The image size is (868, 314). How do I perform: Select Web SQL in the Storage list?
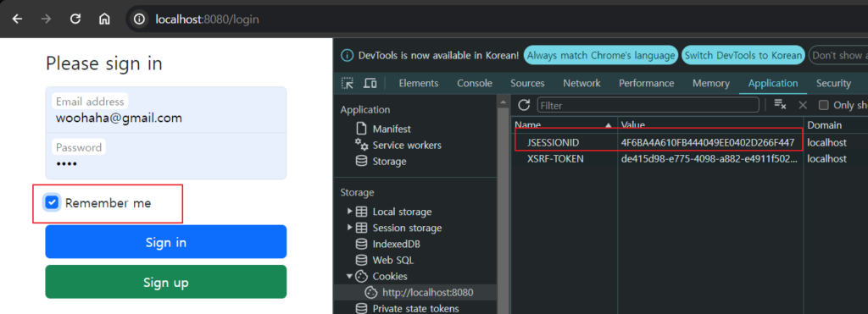click(x=385, y=260)
